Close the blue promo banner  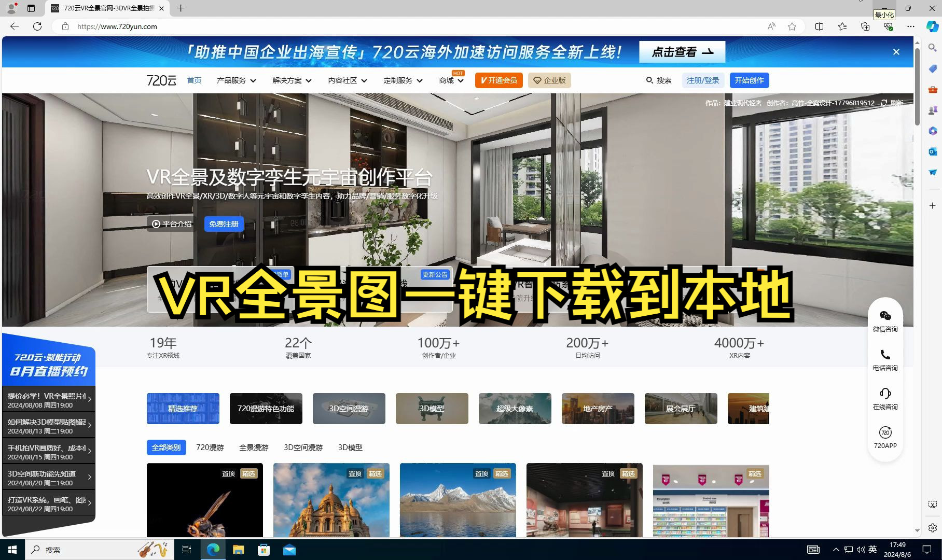896,52
